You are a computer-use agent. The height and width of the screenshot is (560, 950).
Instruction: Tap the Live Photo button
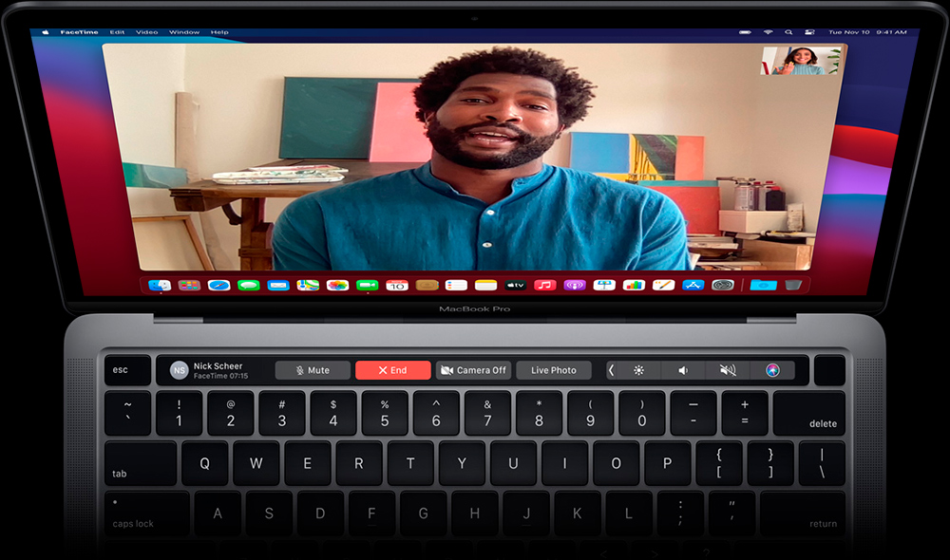click(x=553, y=370)
